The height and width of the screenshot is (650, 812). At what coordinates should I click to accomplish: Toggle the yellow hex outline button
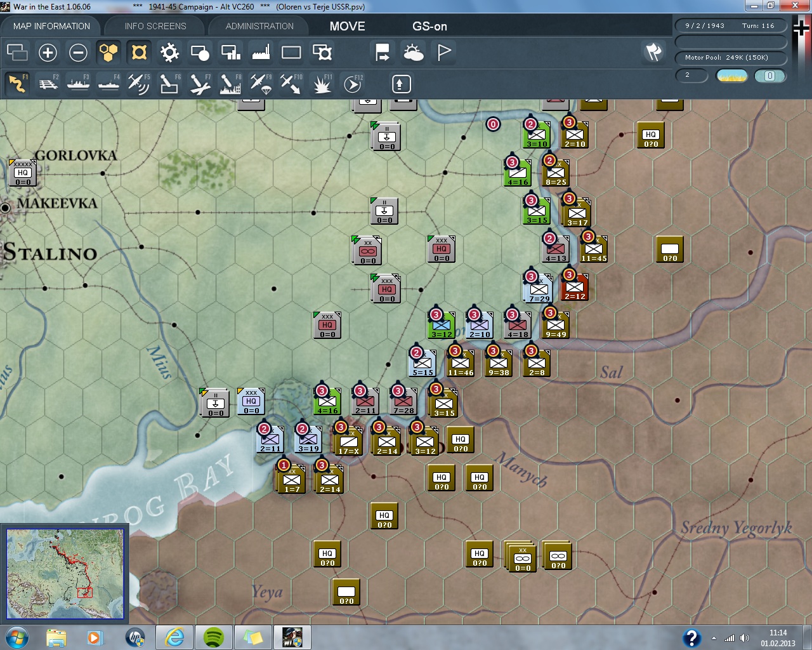coord(139,52)
